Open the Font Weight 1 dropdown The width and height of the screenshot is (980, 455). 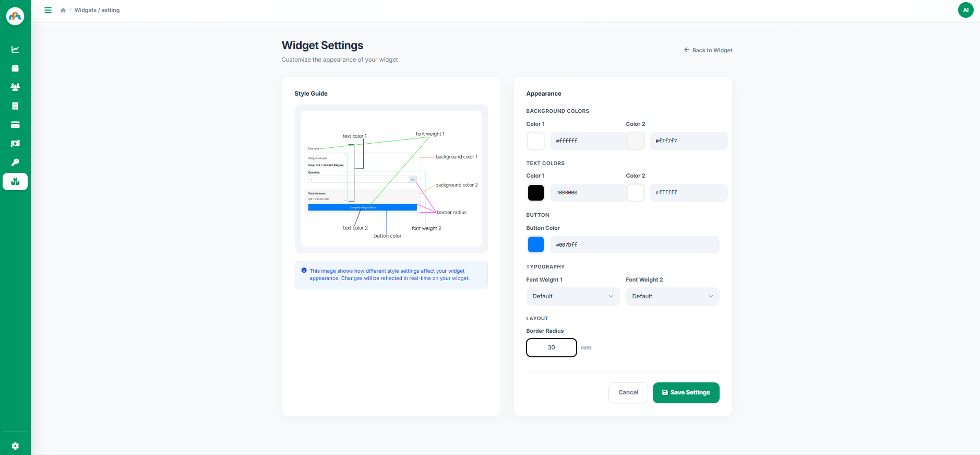click(x=572, y=296)
